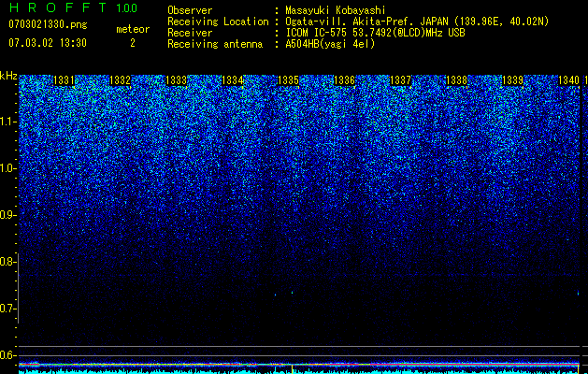Click the 1331 time marker label
Screen dimensions: 588x374
(x=65, y=80)
